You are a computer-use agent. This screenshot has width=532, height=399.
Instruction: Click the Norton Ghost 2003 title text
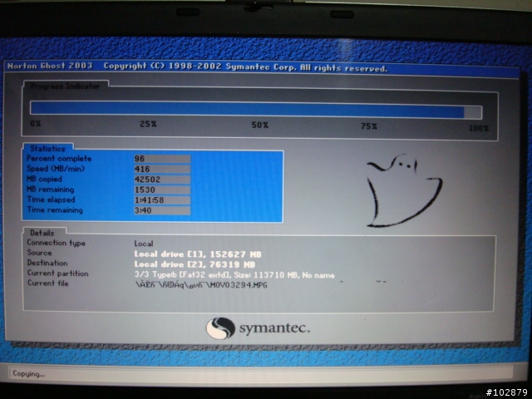pos(50,66)
